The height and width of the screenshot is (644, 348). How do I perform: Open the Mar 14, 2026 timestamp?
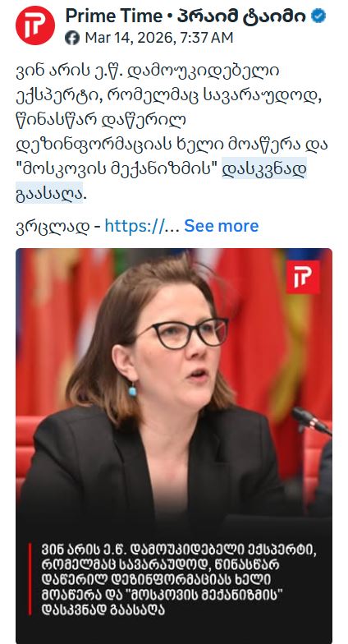(x=128, y=38)
